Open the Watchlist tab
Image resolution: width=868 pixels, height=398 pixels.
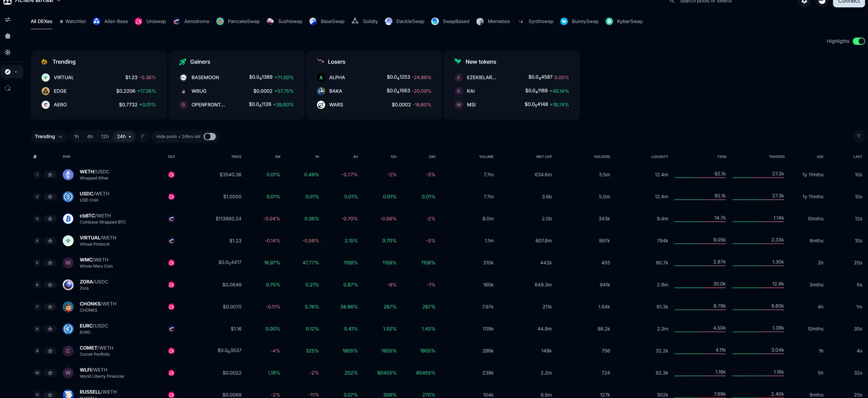72,21
